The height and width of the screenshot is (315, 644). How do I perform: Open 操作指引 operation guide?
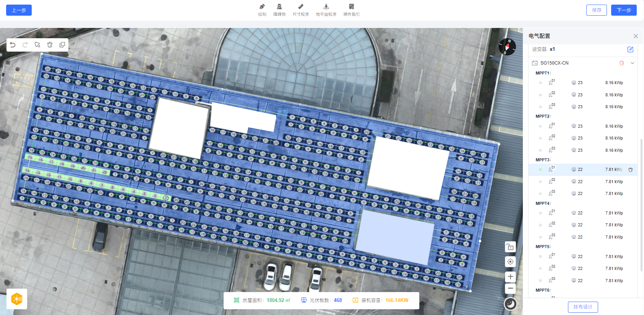pos(351,10)
